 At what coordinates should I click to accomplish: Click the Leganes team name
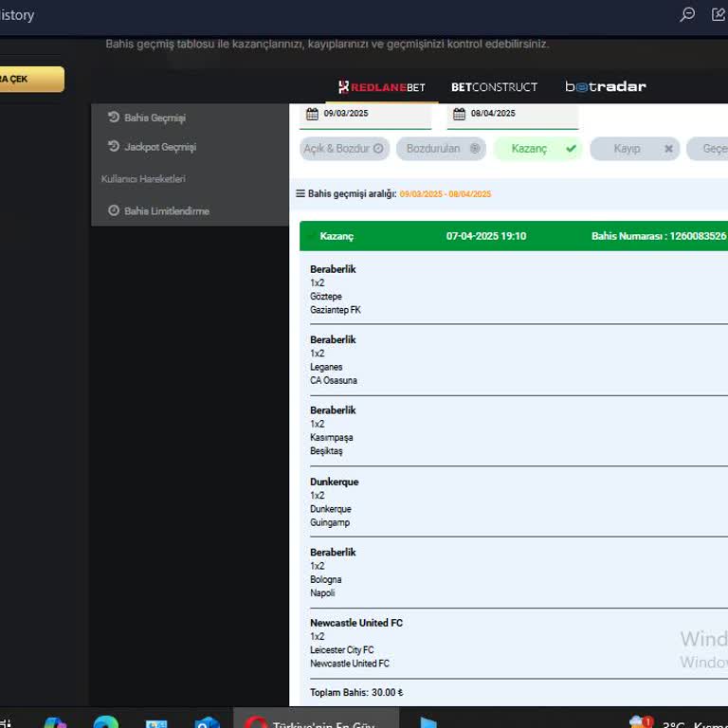(x=326, y=367)
